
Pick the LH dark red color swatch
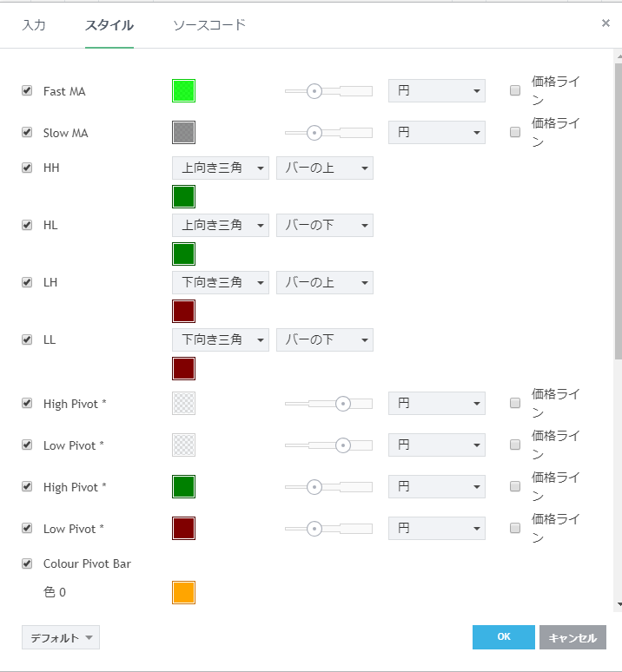(x=183, y=312)
